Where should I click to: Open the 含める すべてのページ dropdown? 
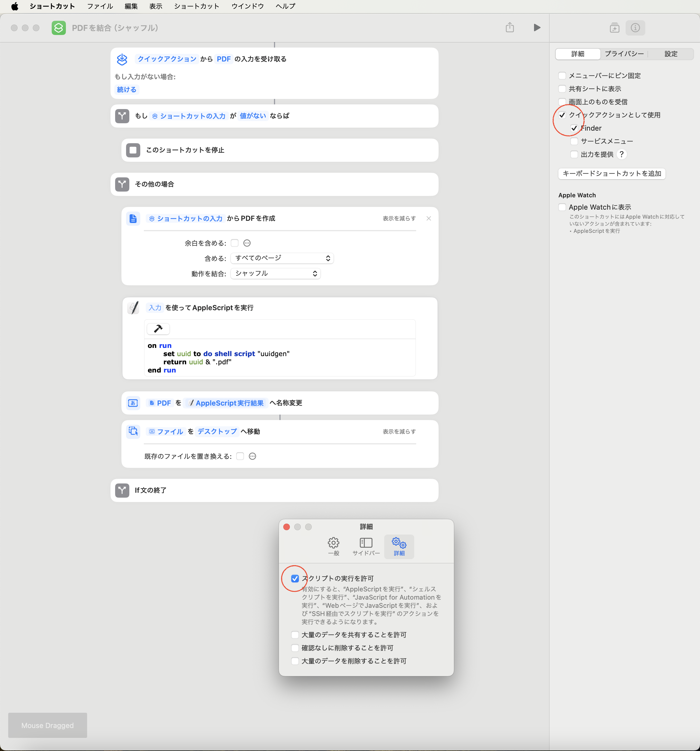(282, 258)
